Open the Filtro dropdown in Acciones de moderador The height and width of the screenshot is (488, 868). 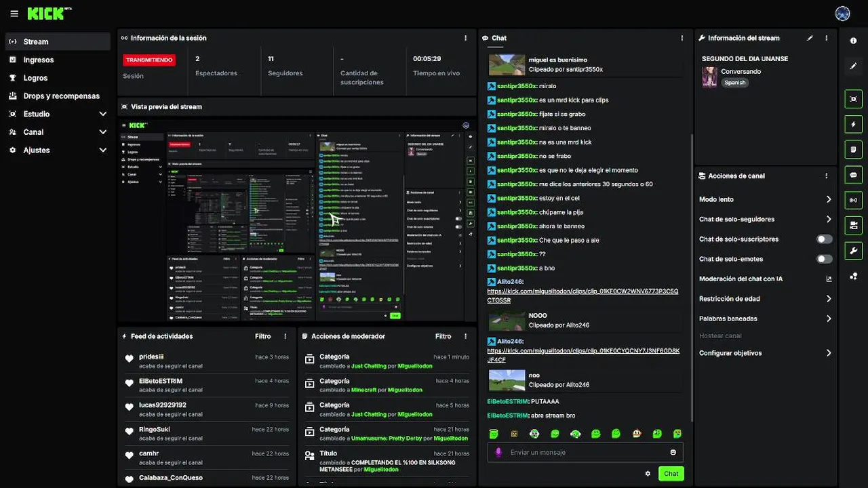point(443,336)
